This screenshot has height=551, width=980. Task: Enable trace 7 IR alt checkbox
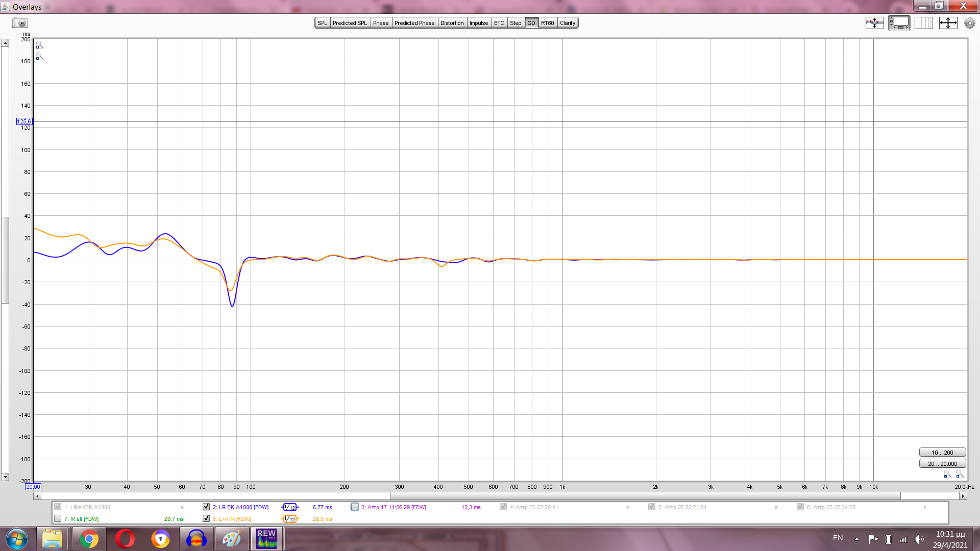pos(58,518)
